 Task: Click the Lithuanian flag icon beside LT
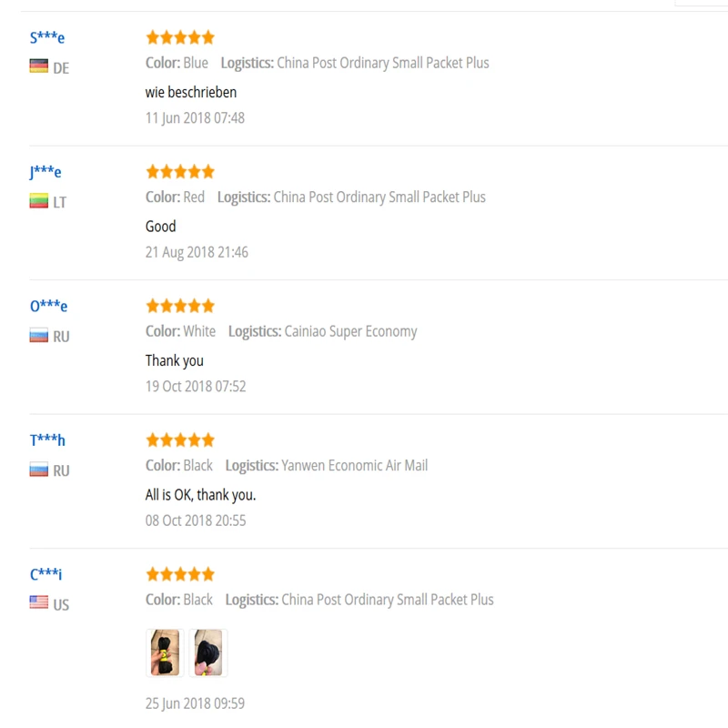pos(38,200)
